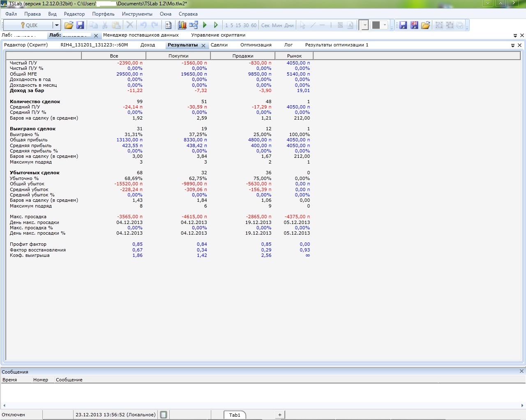Expand the QUIK data source dropdown
This screenshot has width=526, height=420.
click(56, 25)
